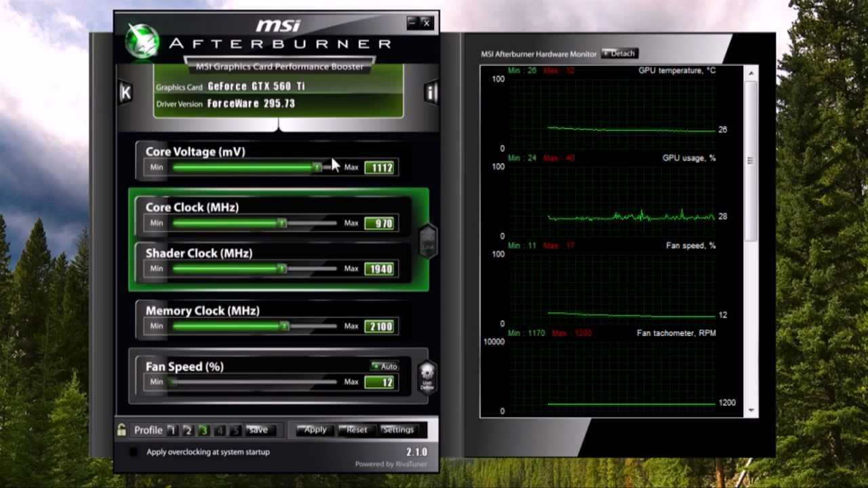
Task: Toggle the fan speed Auto button
Action: click(x=384, y=366)
